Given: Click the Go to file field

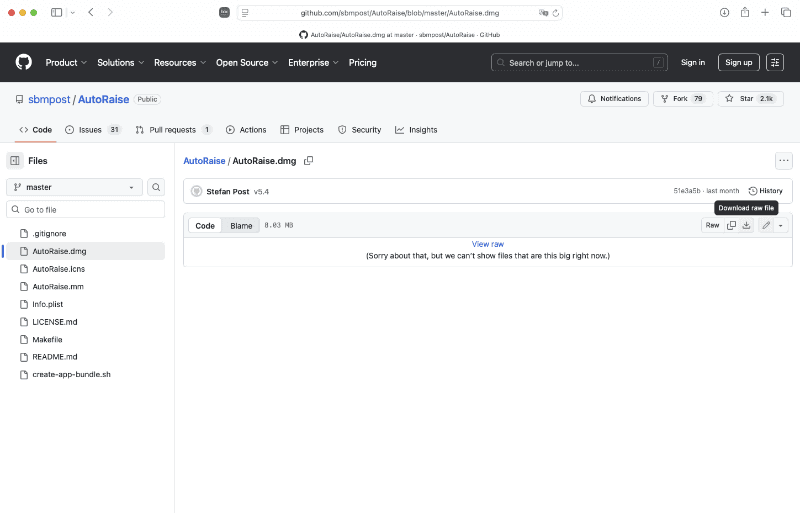Looking at the screenshot, I should click(x=86, y=210).
